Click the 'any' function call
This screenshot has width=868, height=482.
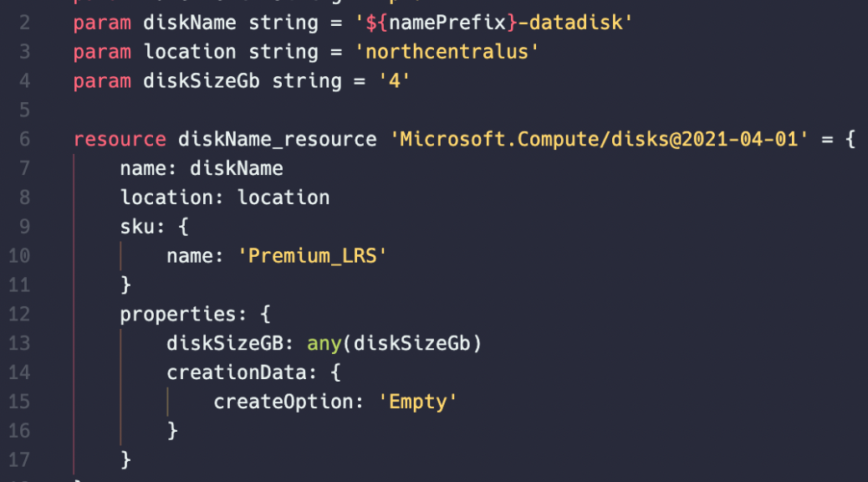pos(324,344)
